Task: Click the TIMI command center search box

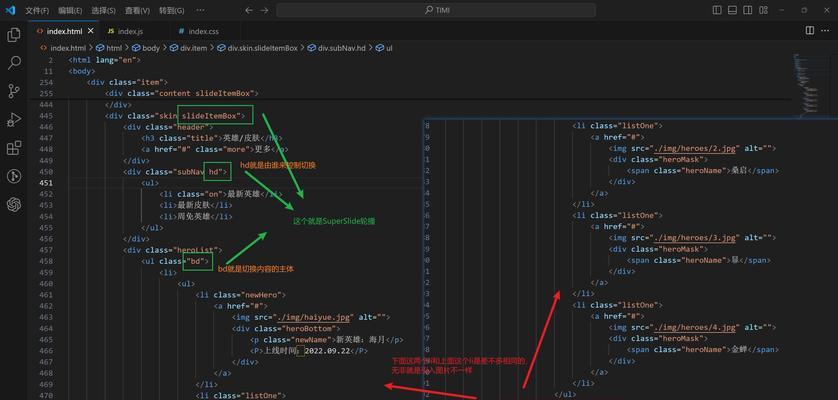Action: [436, 10]
